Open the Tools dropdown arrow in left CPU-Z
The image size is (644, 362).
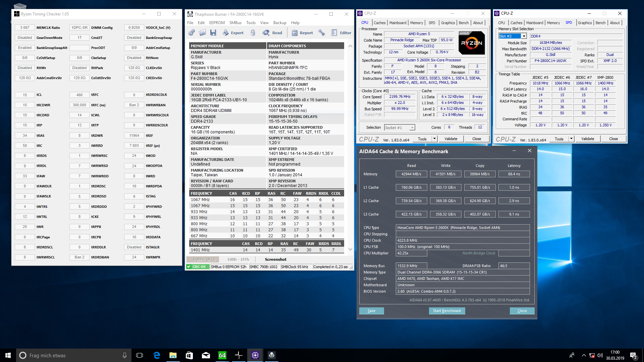click(434, 139)
